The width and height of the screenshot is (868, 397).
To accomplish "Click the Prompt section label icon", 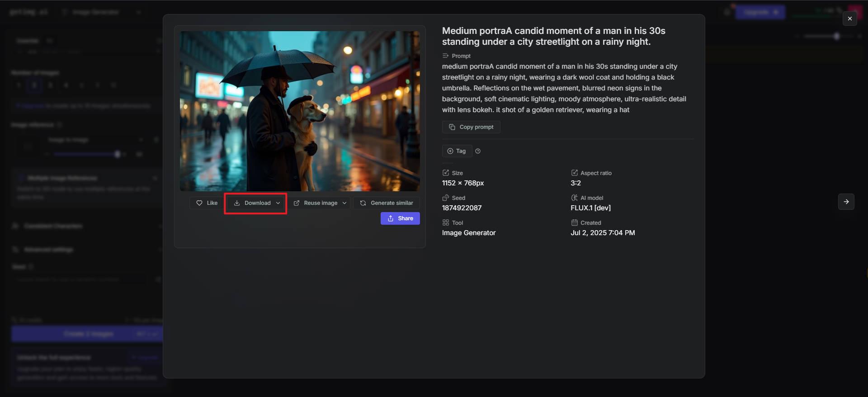I will 446,56.
